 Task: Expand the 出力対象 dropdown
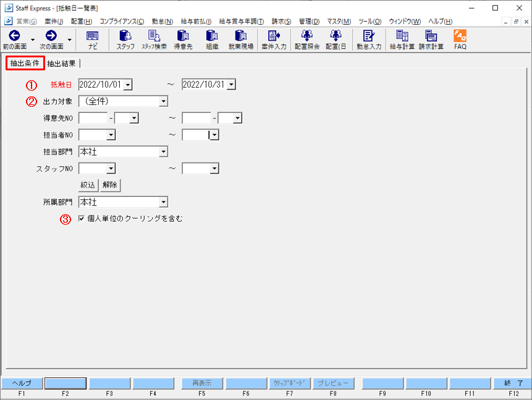[x=163, y=101]
